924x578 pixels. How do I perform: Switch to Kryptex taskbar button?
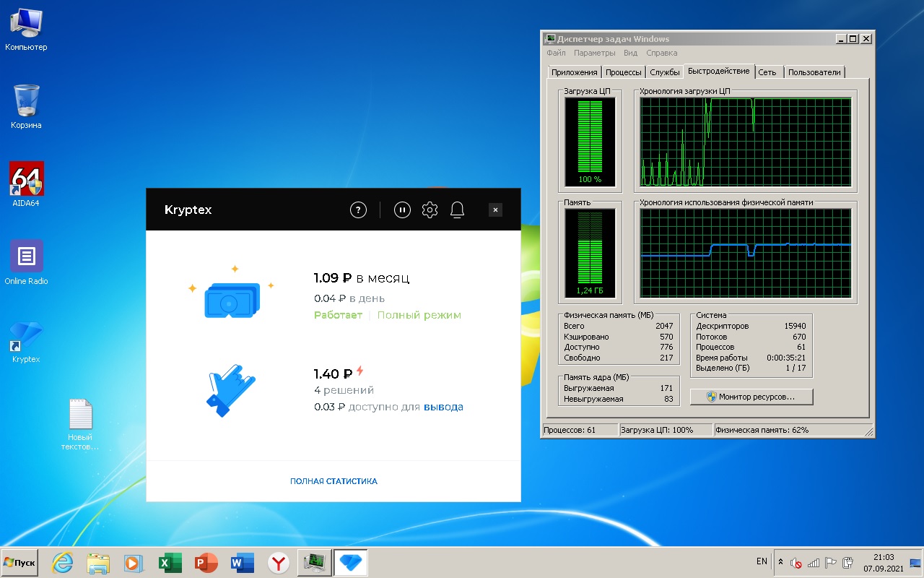click(351, 561)
